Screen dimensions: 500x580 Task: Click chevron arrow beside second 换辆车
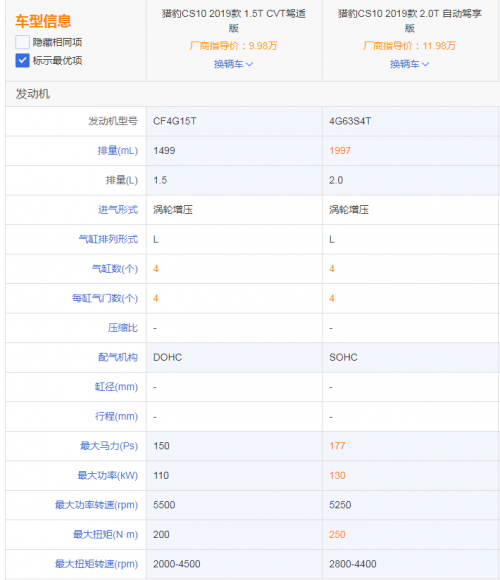426,64
